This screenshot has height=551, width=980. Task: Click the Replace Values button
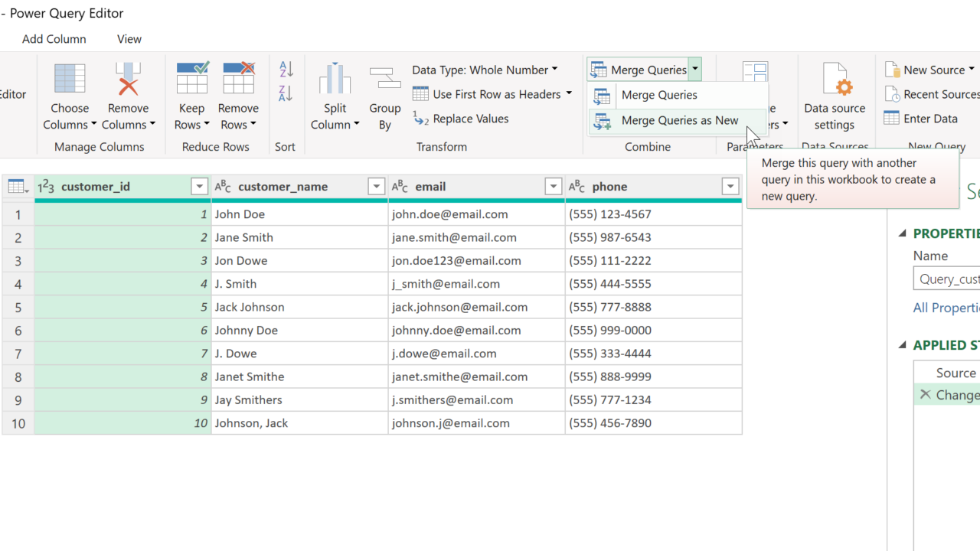click(x=461, y=119)
